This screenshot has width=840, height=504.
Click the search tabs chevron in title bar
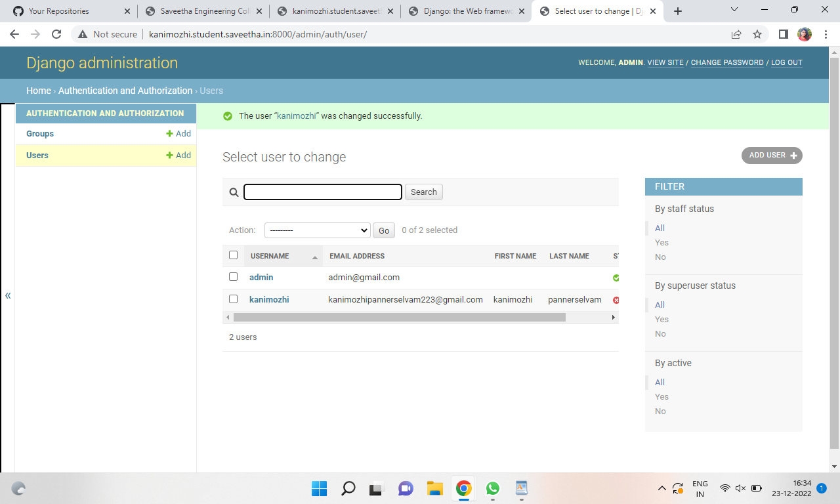pos(734,10)
